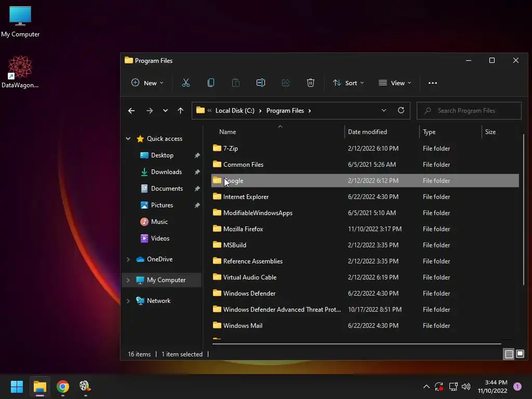The image size is (532, 399).
Task: Open the New dropdown menu
Action: point(147,83)
